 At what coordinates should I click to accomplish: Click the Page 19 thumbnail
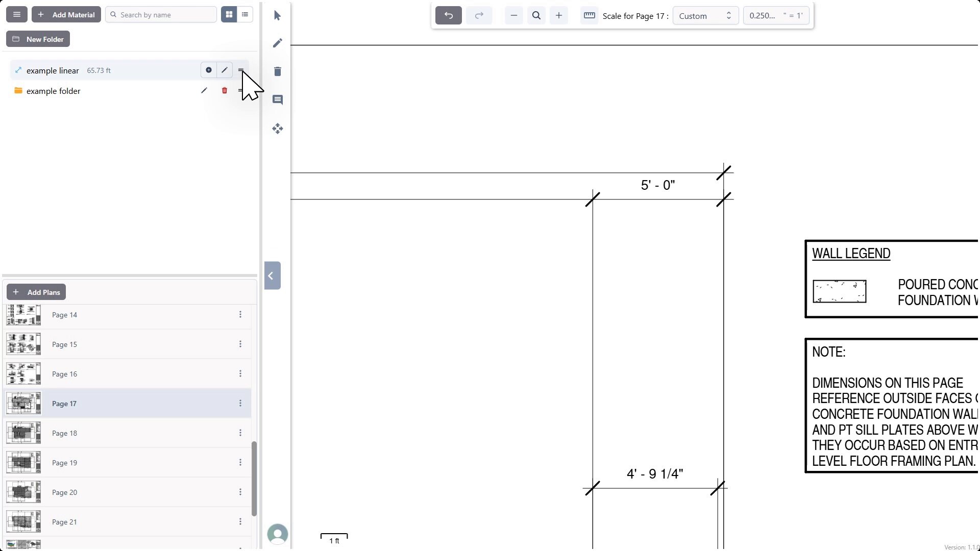23,463
